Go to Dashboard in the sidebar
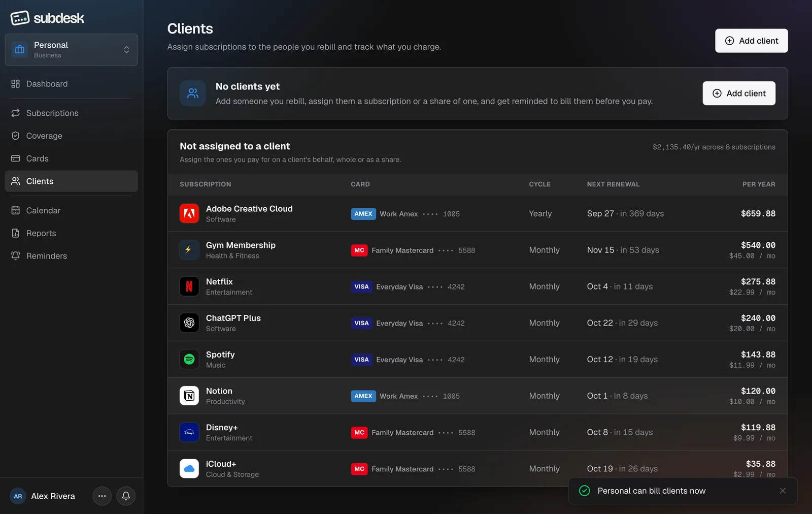This screenshot has width=812, height=514. [x=71, y=84]
